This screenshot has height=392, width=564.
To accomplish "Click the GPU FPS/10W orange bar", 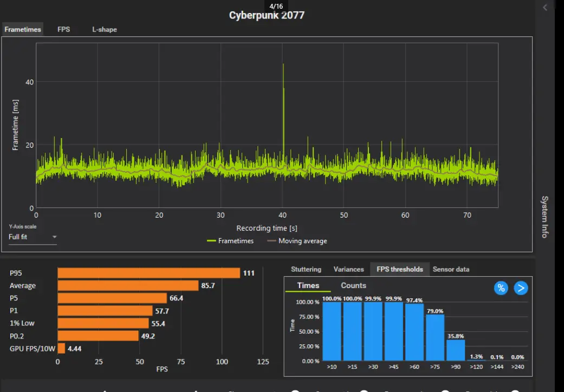I will [61, 349].
